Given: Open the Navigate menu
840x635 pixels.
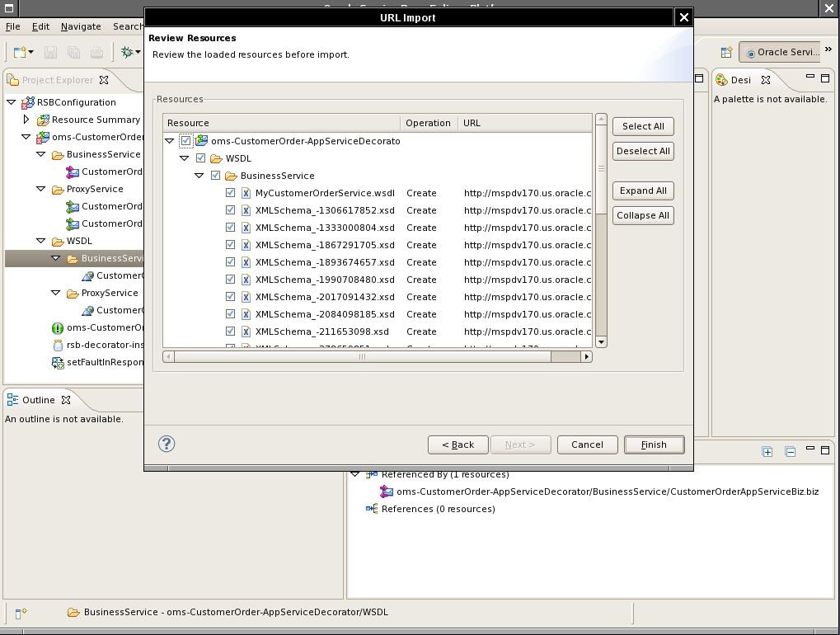Looking at the screenshot, I should point(81,26).
